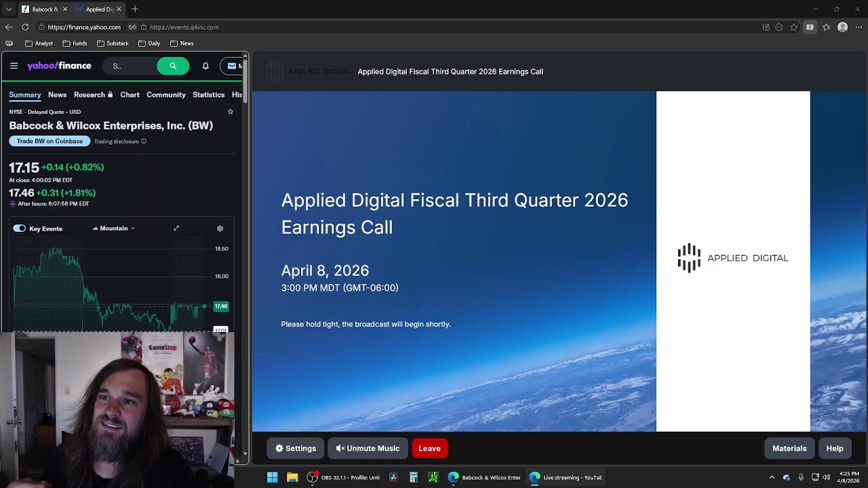
Task: Toggle the split screen button
Action: coord(810,27)
